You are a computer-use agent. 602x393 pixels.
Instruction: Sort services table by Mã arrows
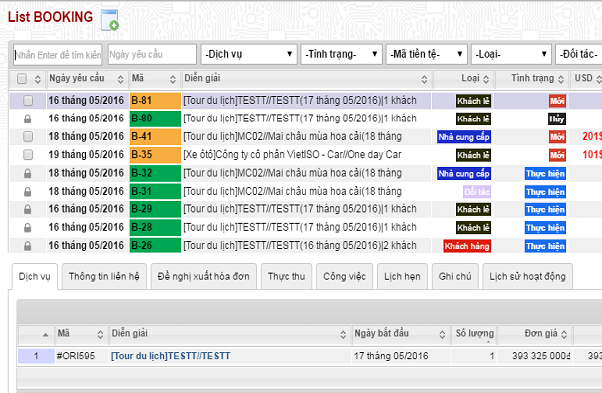coord(100,334)
